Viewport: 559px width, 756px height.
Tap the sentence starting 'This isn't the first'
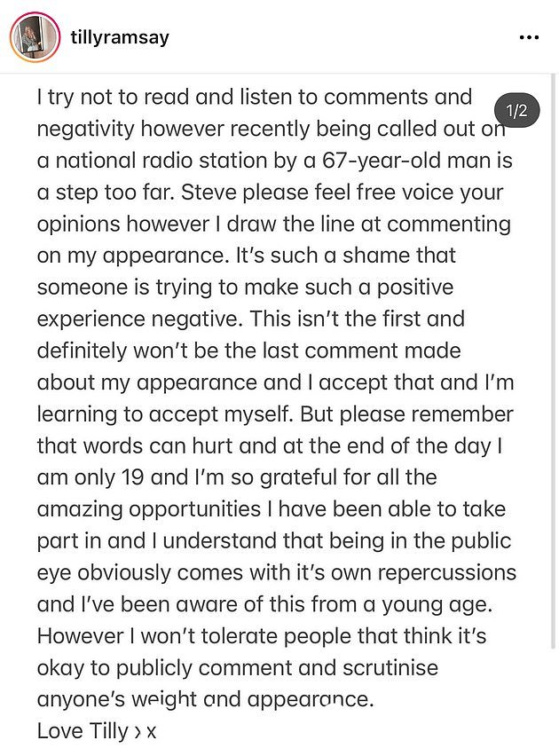357,319
